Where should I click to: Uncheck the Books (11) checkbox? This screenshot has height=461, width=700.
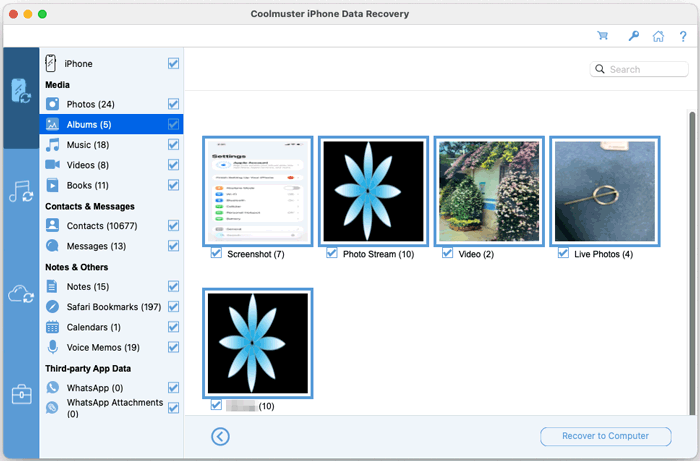coord(174,185)
